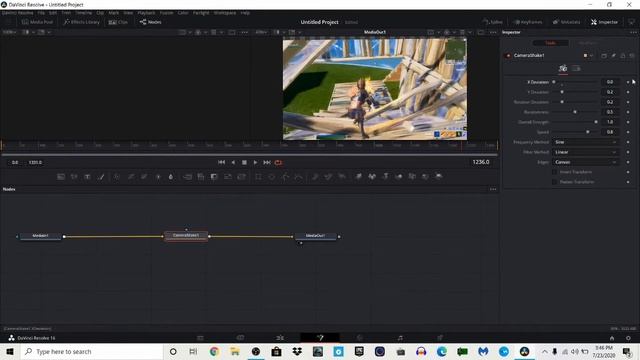The height and width of the screenshot is (360, 640).
Task: Pin the CameraShake1 inspector controls
Action: (x=613, y=56)
